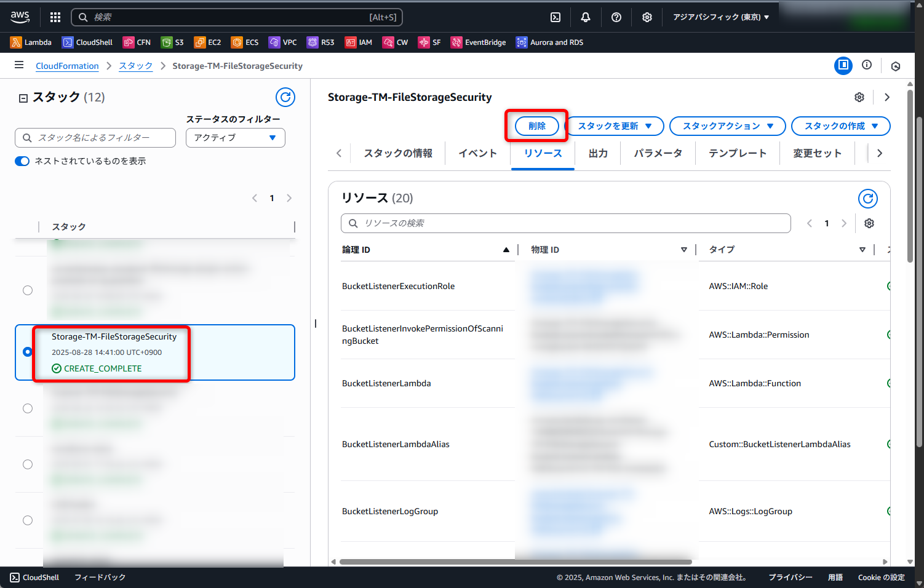Open the help question mark menu
This screenshot has width=924, height=588.
[616, 17]
